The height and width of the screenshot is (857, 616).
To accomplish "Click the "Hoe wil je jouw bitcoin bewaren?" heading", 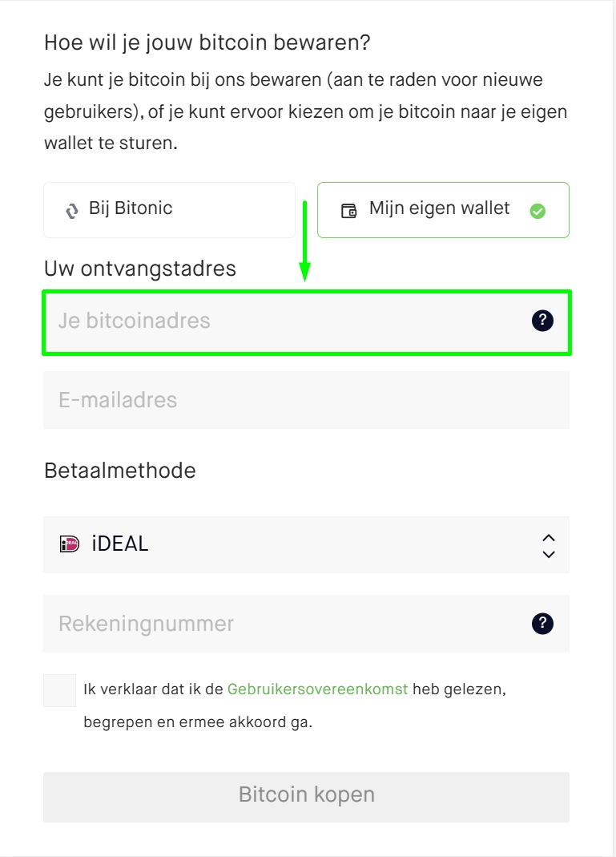I will (207, 42).
